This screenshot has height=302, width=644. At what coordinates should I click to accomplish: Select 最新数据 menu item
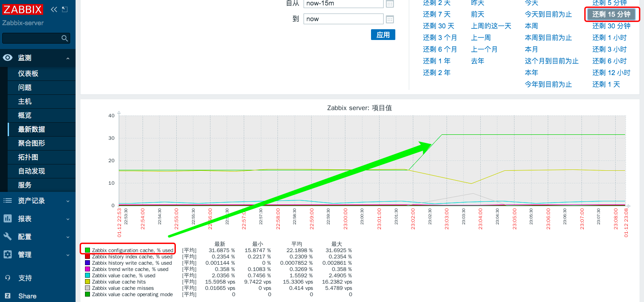tap(31, 129)
